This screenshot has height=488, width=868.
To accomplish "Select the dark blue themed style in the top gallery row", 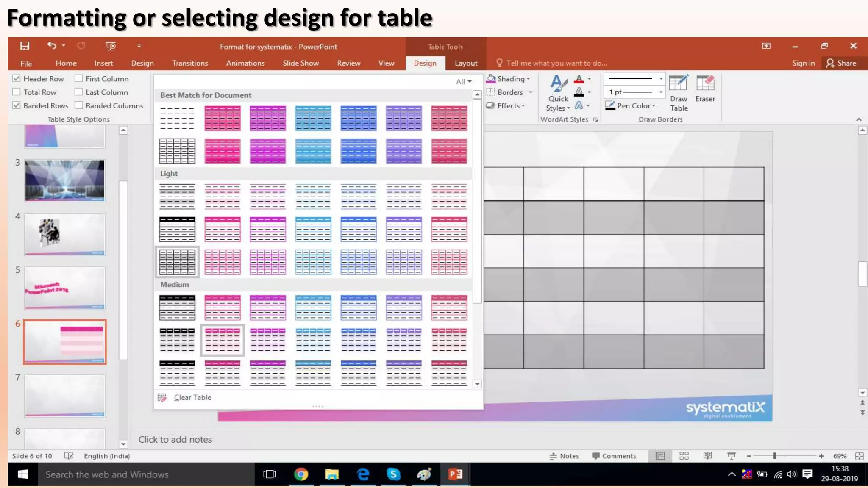I will 358,118.
